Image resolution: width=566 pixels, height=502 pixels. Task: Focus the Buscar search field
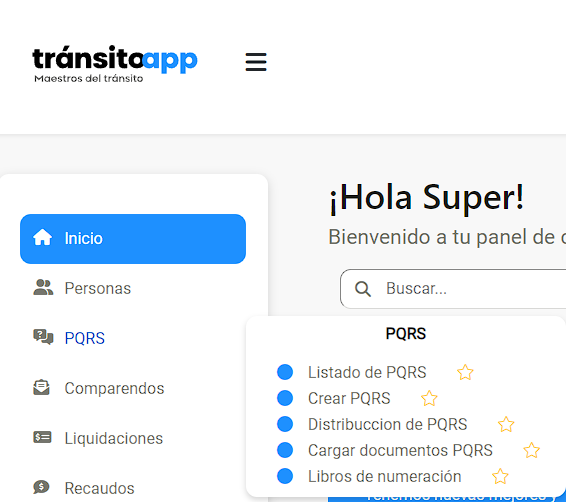[453, 289]
